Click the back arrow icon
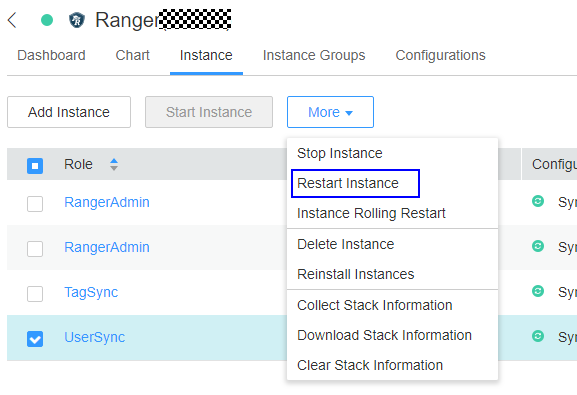Viewport: 577px width, 395px height. click(12, 20)
